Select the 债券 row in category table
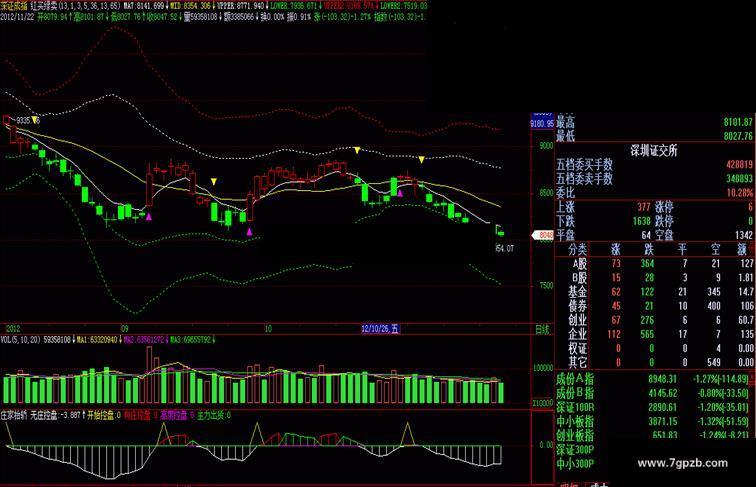Viewport: 756px width, 487px height. 655,306
